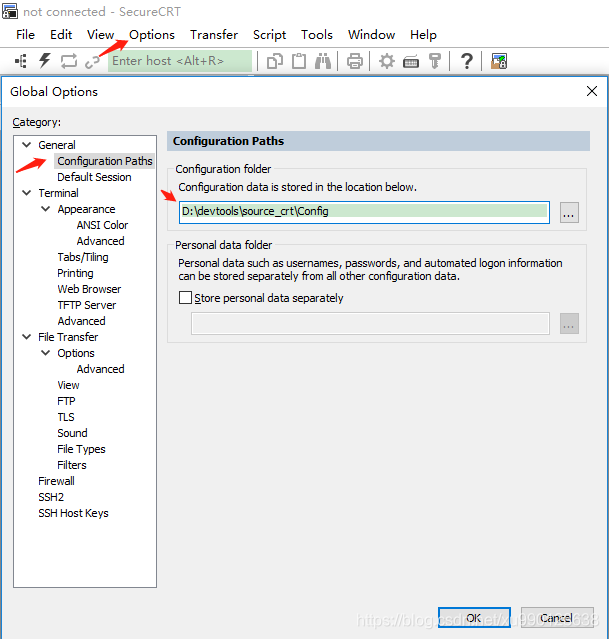Click the Keymap Editor keyboard icon
Image resolution: width=609 pixels, height=639 pixels.
pos(411,62)
